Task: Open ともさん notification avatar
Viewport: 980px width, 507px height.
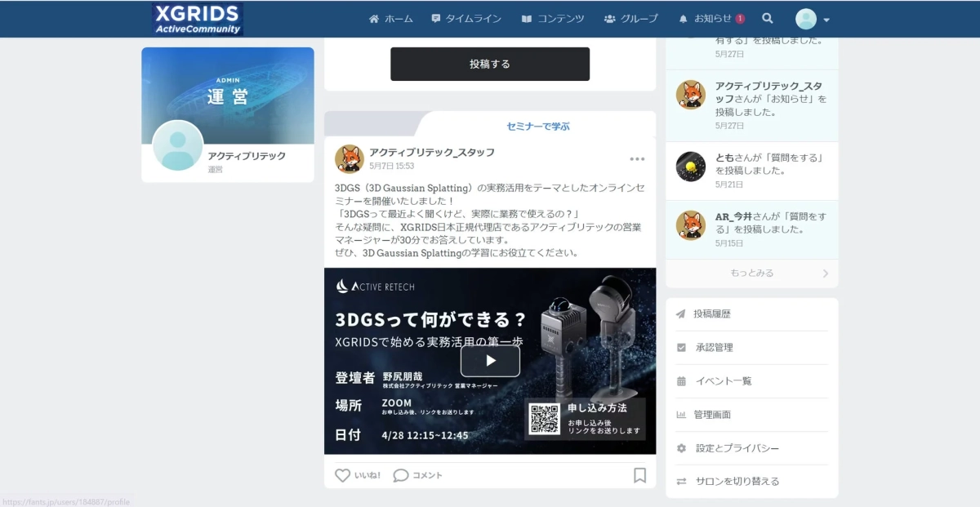Action: click(691, 167)
